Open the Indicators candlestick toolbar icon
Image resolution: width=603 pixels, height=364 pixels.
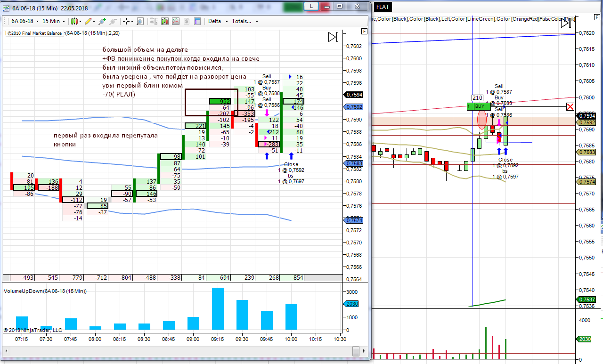(164, 21)
